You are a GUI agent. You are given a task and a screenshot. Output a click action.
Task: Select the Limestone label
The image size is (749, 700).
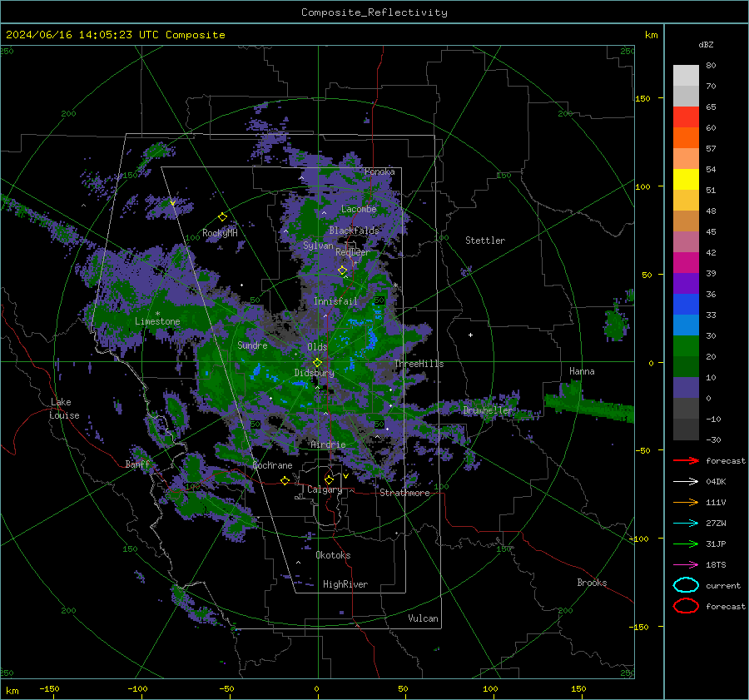pyautogui.click(x=157, y=321)
